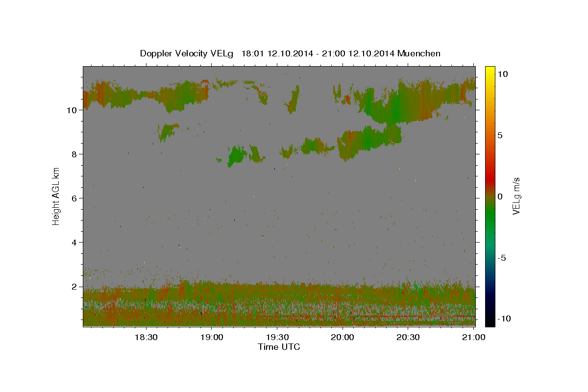The image size is (588, 392).
Task: Click the '21:00' time axis label
Action: (x=473, y=338)
